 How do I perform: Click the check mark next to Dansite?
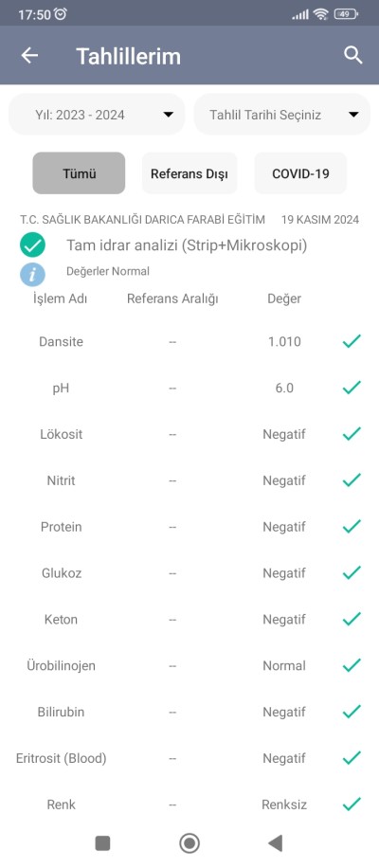coord(352,341)
